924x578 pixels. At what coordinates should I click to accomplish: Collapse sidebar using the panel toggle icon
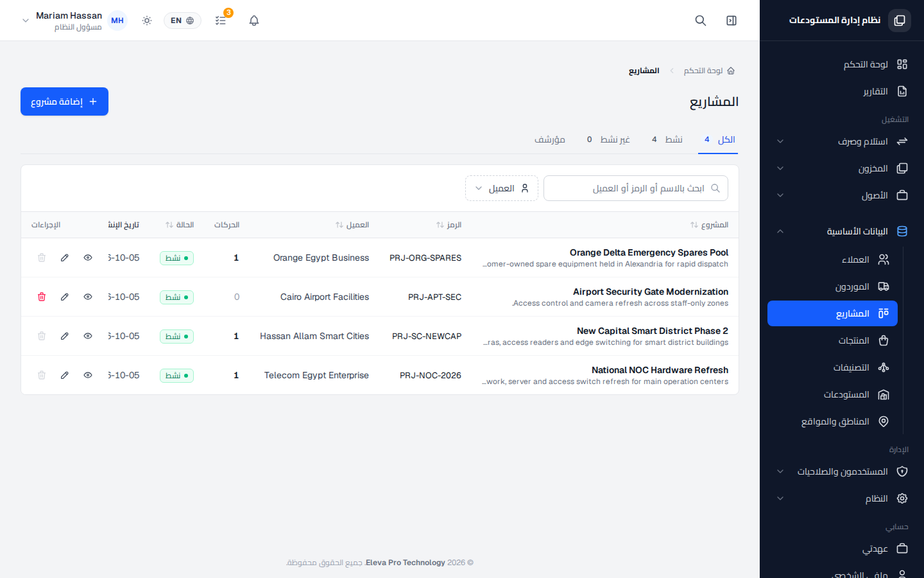[x=732, y=21]
